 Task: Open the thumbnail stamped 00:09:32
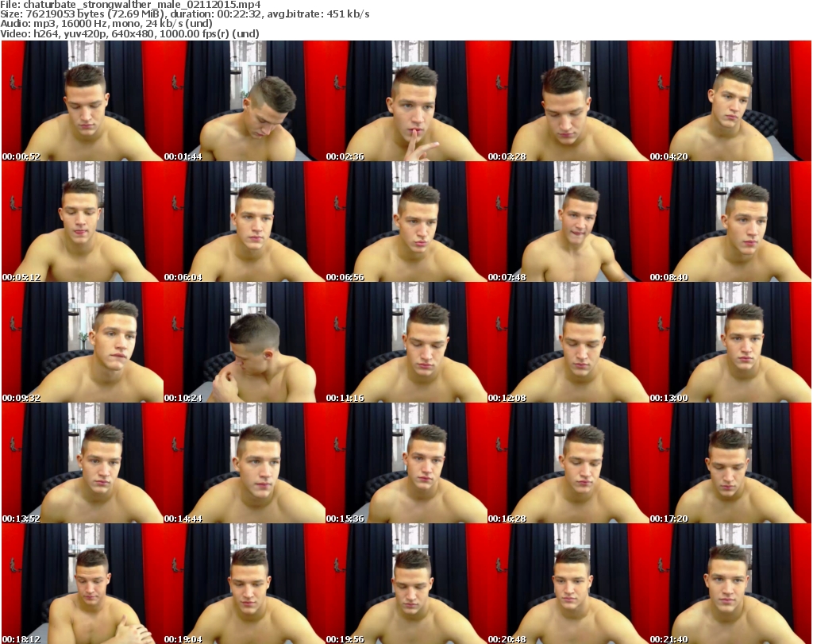pyautogui.click(x=83, y=343)
